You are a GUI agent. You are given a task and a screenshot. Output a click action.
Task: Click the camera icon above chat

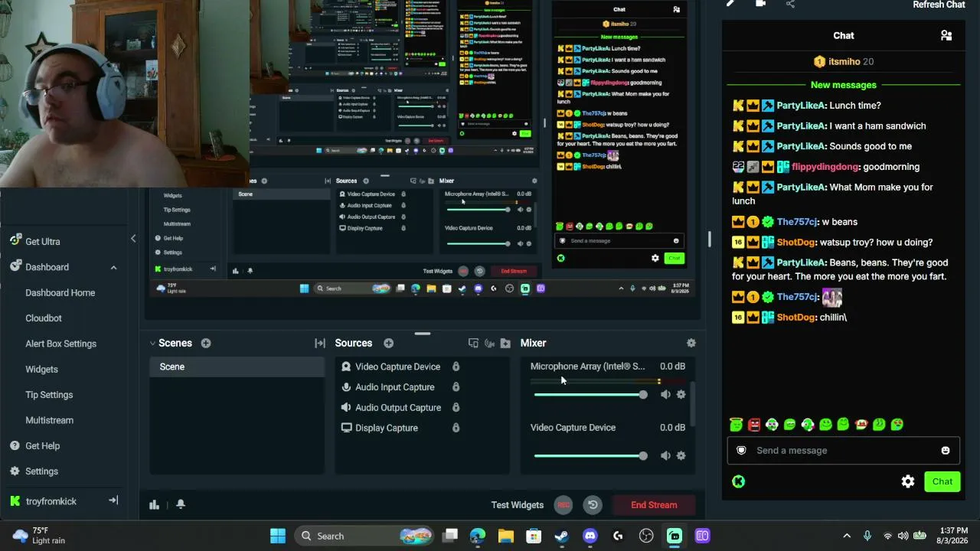pyautogui.click(x=760, y=3)
